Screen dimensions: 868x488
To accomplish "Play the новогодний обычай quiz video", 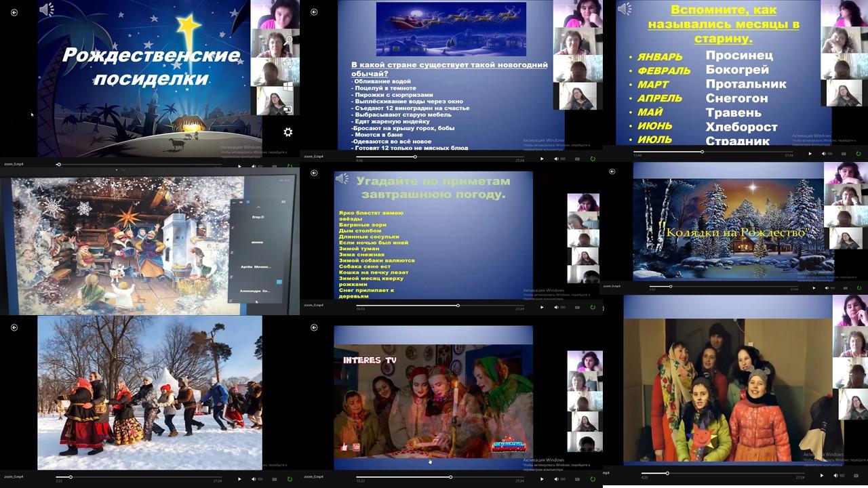I will click(541, 159).
